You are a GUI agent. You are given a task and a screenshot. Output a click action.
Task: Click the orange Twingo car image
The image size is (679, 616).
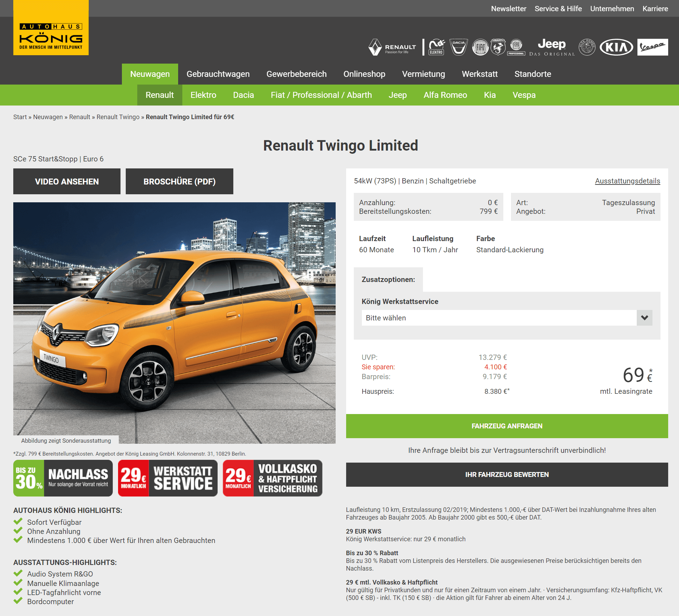pos(174,323)
